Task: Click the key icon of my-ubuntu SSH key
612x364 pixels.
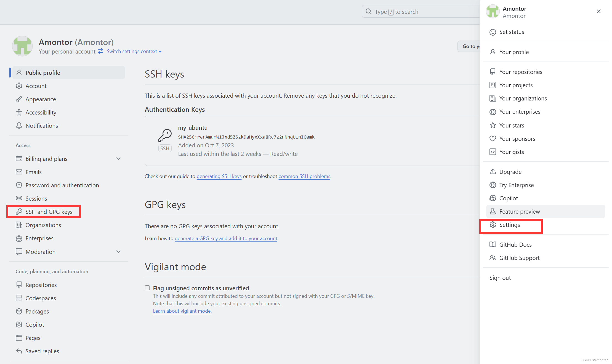Action: (165, 135)
